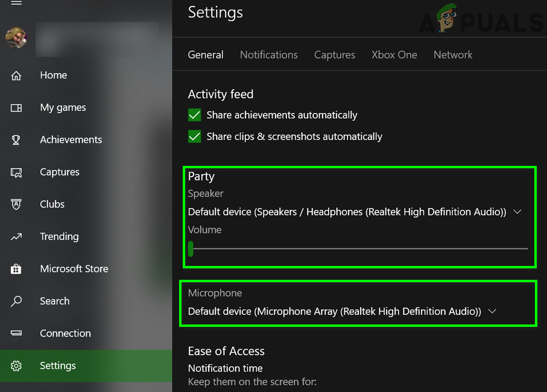Click the Party Volume slider handle
This screenshot has width=547, height=392.
(191, 248)
